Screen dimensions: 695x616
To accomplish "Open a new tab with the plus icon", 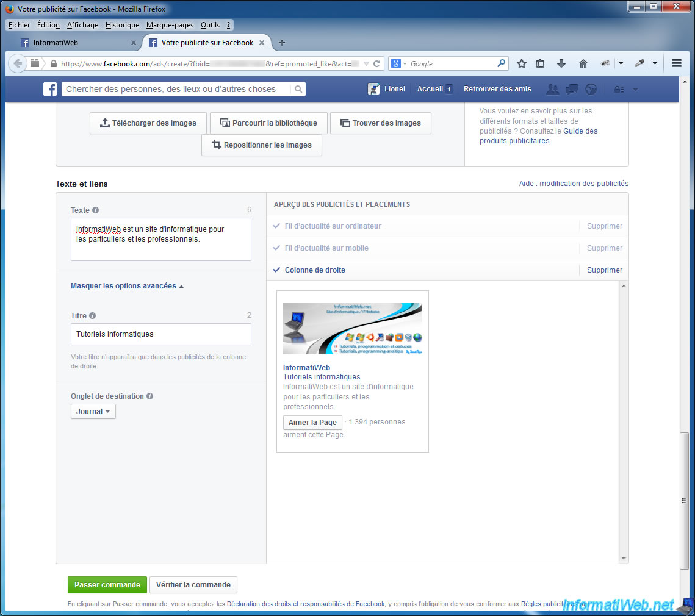I will pyautogui.click(x=281, y=43).
